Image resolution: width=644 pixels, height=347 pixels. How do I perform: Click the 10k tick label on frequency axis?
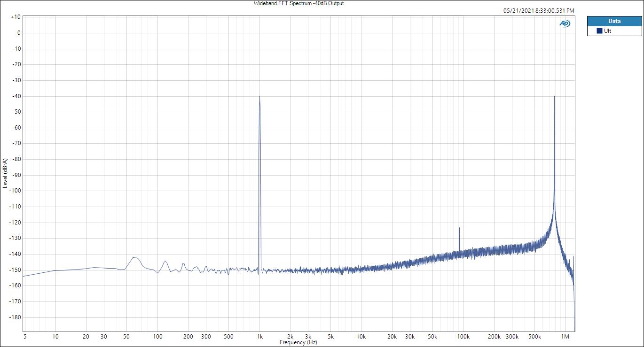coord(361,337)
